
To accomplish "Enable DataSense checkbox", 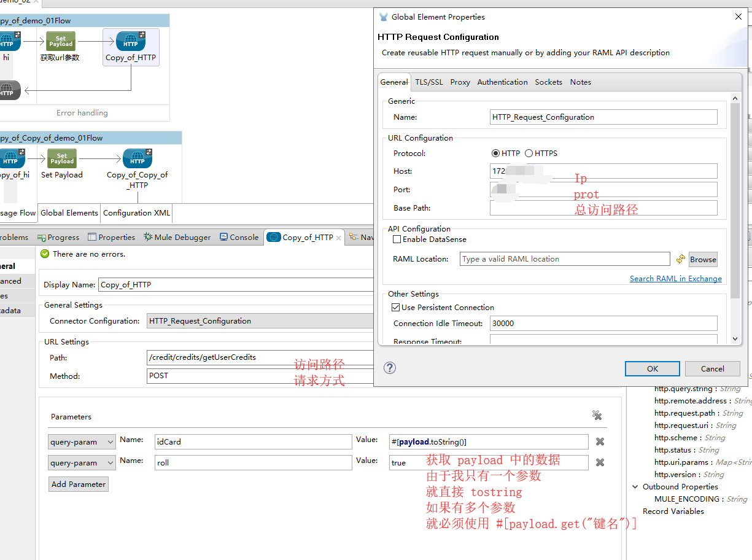I will pos(397,239).
